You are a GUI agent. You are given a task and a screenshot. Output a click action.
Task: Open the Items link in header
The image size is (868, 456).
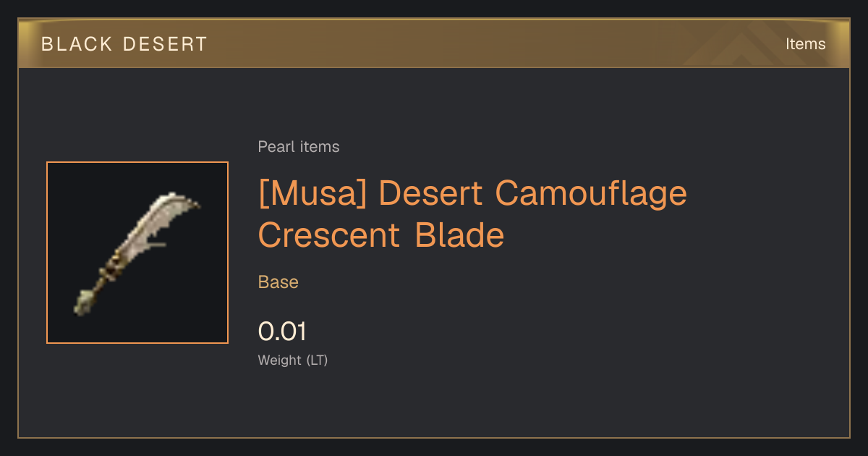pyautogui.click(x=805, y=44)
